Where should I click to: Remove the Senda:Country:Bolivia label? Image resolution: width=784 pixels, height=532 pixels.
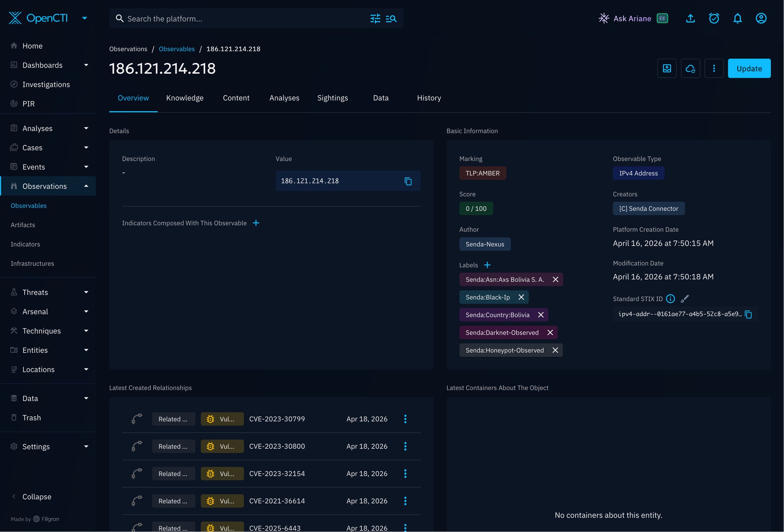click(x=541, y=315)
